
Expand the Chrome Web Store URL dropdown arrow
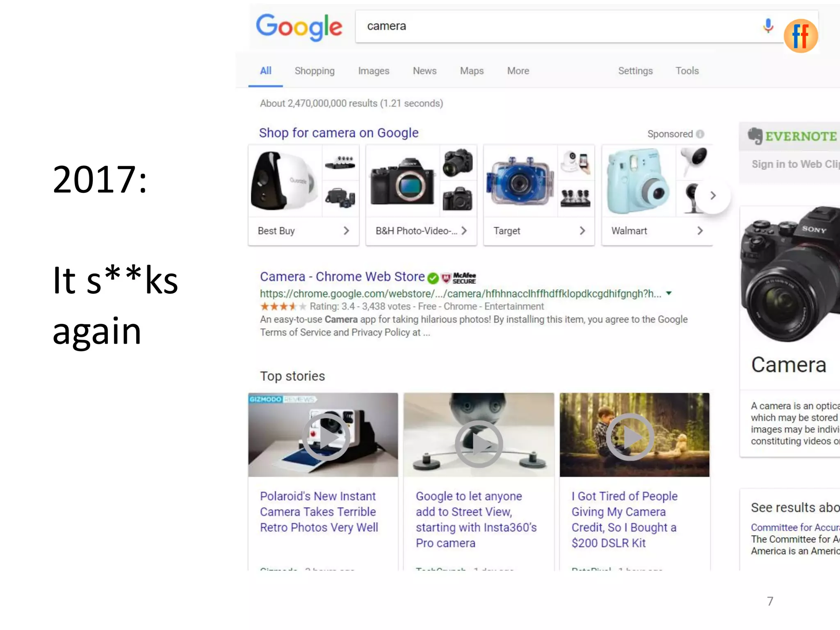669,293
